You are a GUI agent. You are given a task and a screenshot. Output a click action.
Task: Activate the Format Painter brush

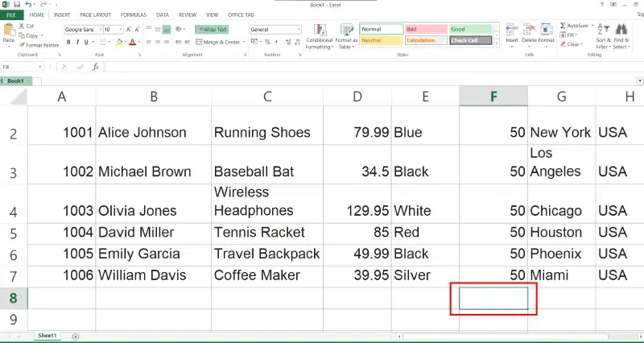coord(39,45)
